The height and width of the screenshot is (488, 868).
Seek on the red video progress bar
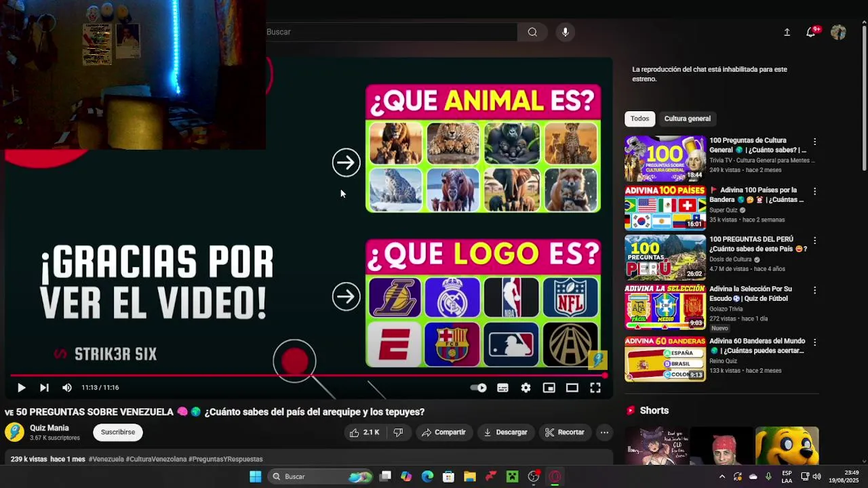point(307,375)
